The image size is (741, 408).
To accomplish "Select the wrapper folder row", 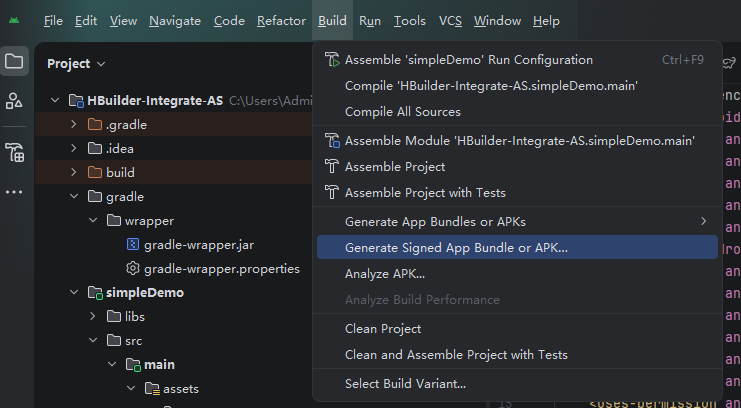I will point(173,220).
